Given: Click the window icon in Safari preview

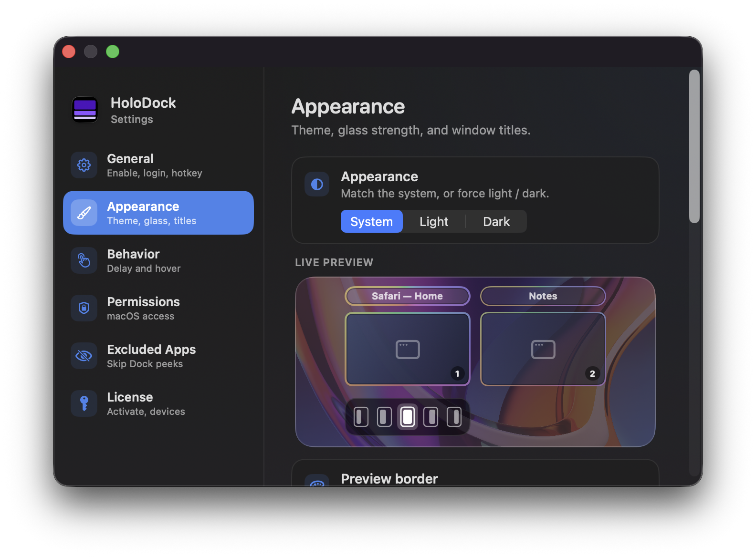Looking at the screenshot, I should [x=408, y=350].
